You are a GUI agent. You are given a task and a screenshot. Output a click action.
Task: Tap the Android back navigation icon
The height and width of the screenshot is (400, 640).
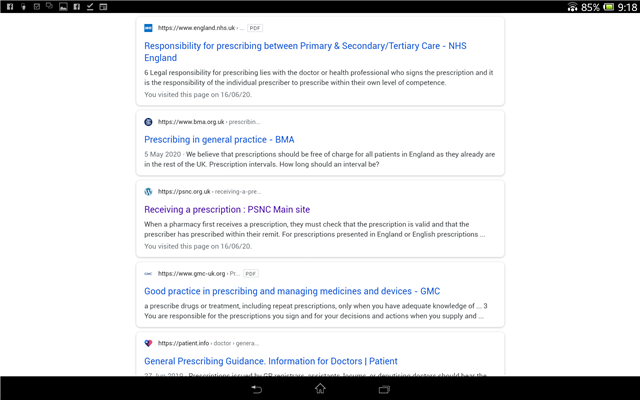[256, 389]
